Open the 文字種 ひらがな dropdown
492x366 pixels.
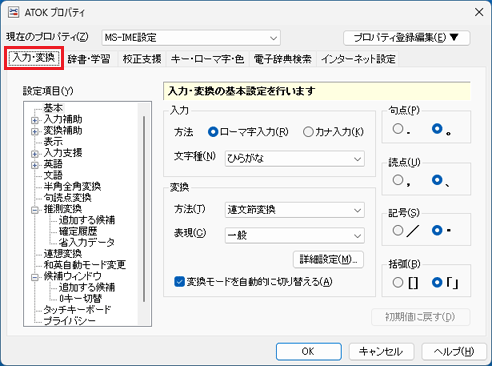[295, 159]
